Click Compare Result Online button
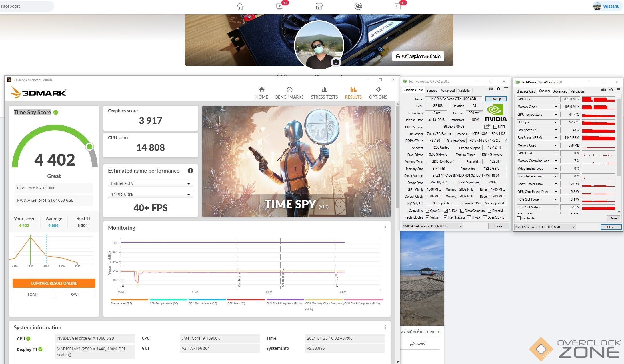 tap(54, 283)
